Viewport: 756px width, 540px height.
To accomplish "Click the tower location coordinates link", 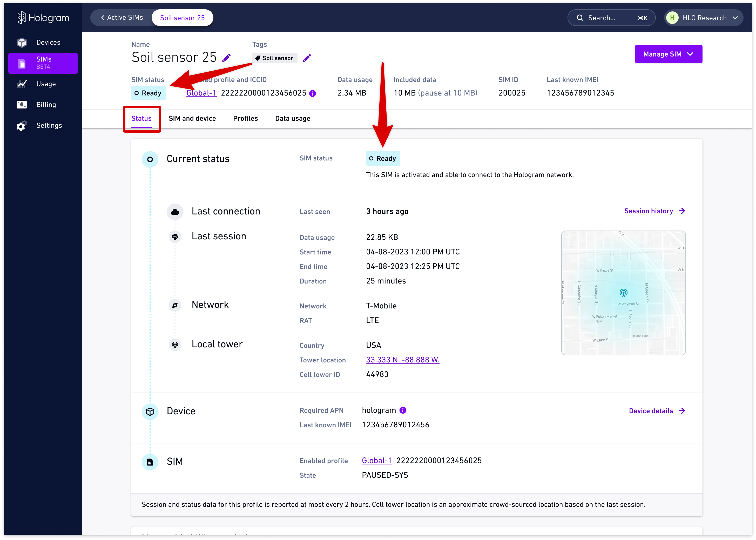I will coord(402,360).
